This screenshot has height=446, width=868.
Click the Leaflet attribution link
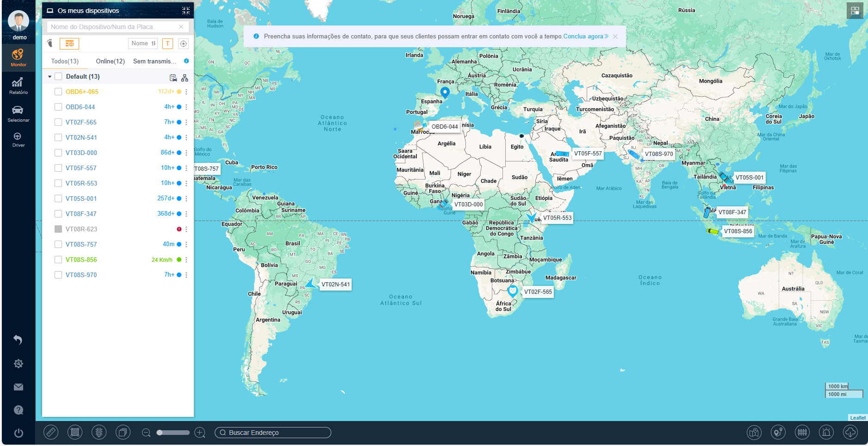(x=858, y=418)
